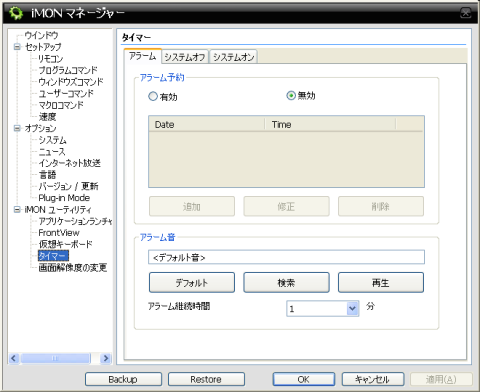Screen dimensions: 480x392
Task: Select ニュース in the tree
Action: 52,151
